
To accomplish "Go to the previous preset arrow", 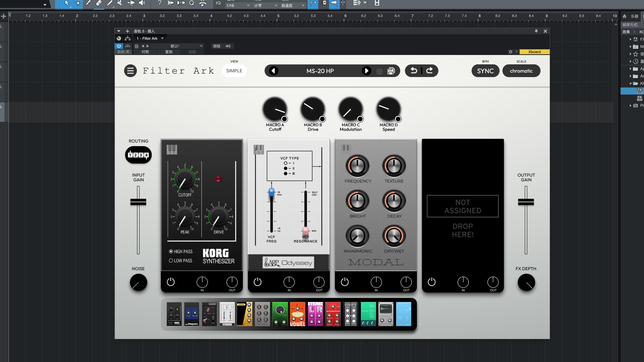I will (273, 71).
